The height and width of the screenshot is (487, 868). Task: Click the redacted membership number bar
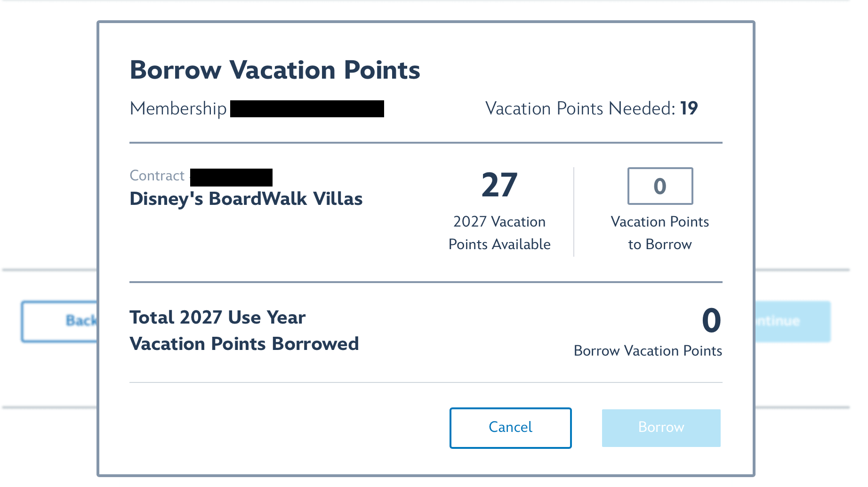click(x=307, y=109)
